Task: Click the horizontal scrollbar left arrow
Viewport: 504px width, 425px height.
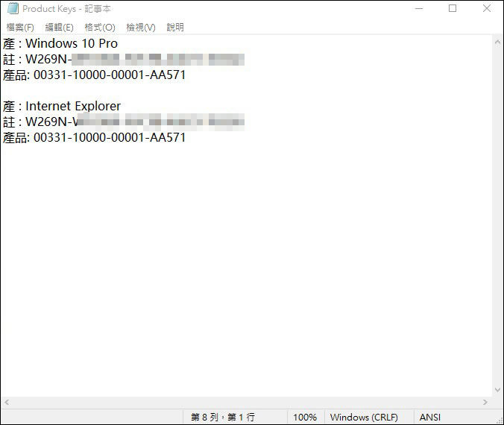Action: pyautogui.click(x=6, y=403)
